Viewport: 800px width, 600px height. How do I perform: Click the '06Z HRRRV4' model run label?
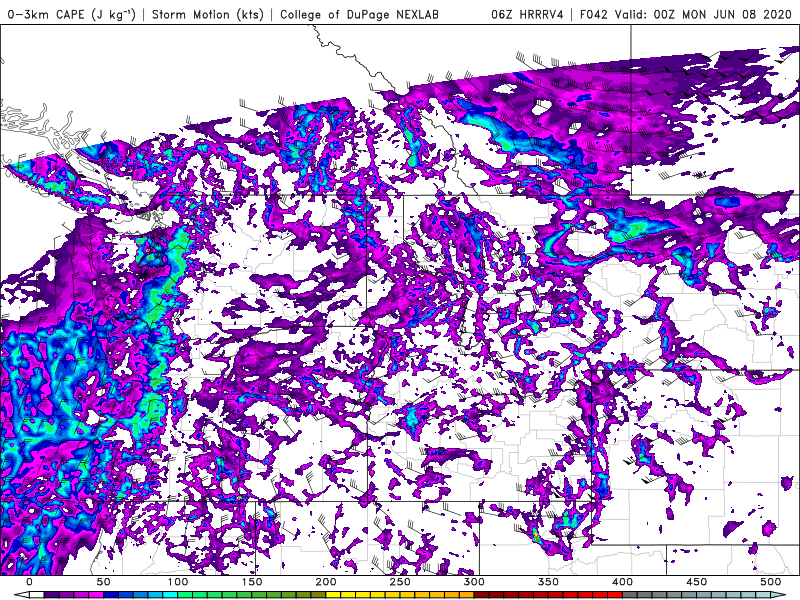[x=527, y=14]
